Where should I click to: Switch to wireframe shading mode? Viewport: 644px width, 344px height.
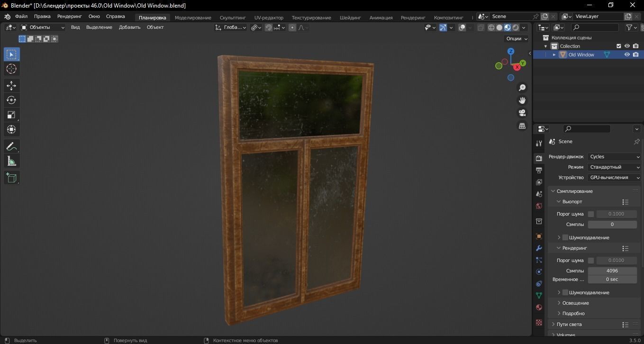(491, 27)
